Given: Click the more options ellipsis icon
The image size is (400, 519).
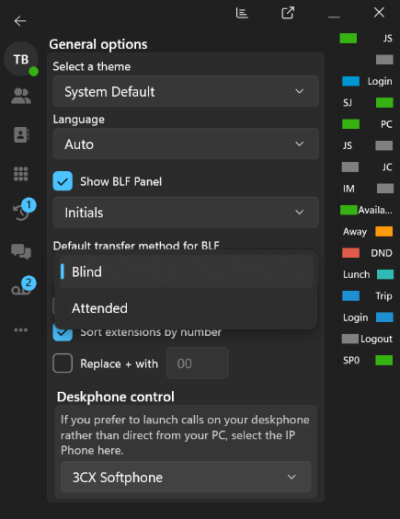Looking at the screenshot, I should [x=21, y=330].
